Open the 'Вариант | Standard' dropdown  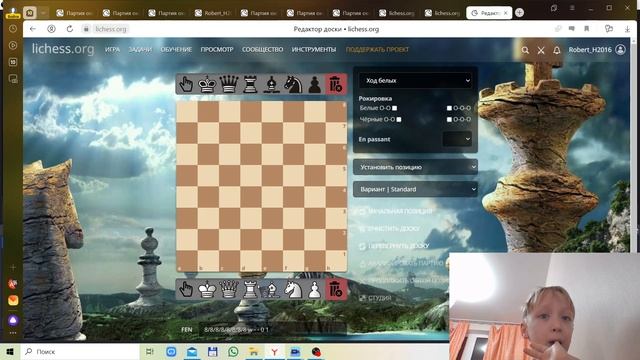tap(415, 189)
